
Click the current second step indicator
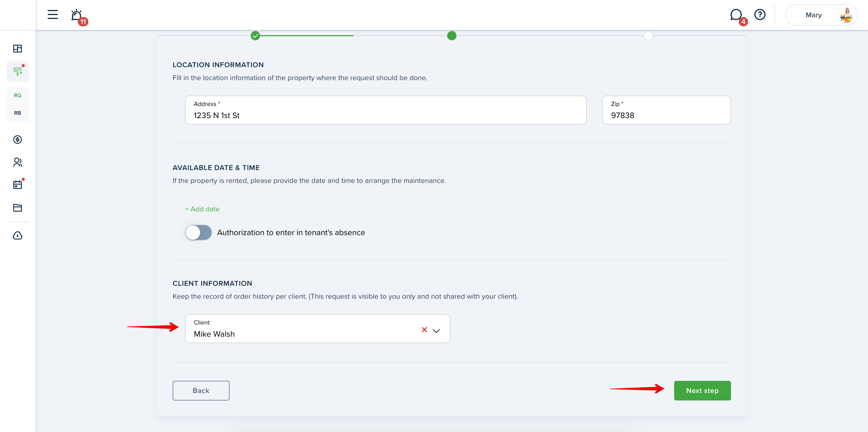(452, 36)
